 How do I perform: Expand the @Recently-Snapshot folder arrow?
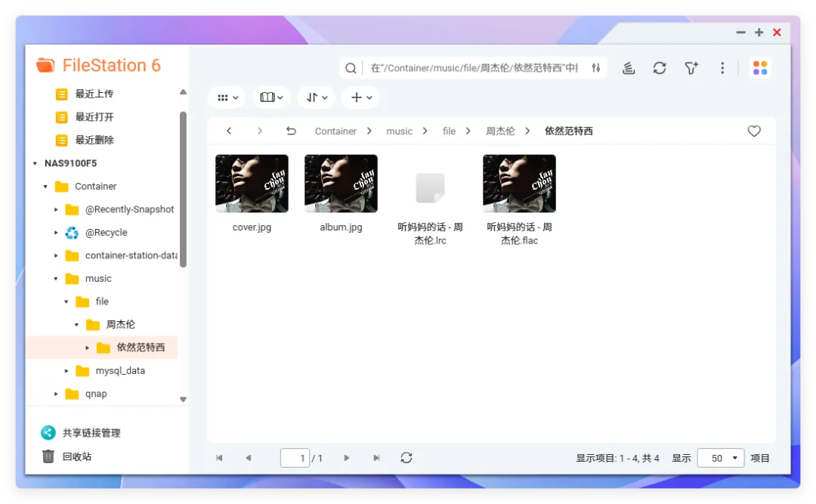pyautogui.click(x=56, y=210)
